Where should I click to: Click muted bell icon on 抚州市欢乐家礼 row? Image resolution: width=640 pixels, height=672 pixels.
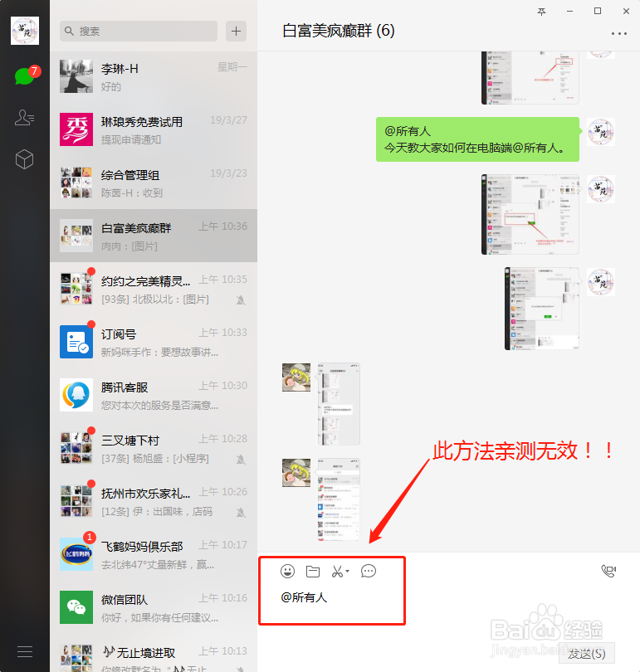tap(241, 513)
